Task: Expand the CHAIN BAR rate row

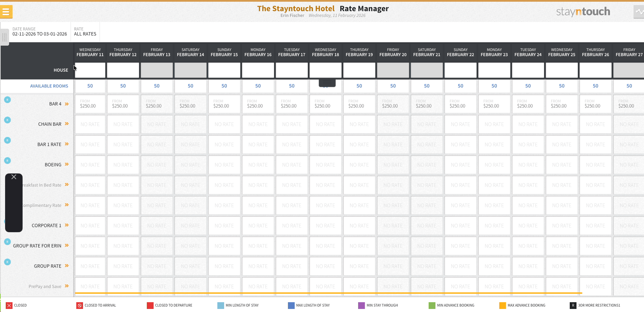Action: (x=67, y=124)
